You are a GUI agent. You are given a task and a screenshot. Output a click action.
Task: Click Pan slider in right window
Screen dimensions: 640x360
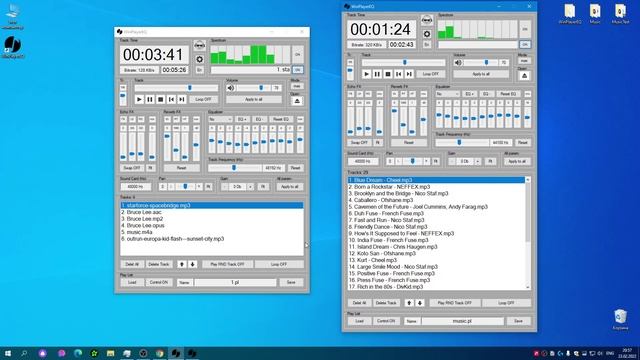point(412,161)
